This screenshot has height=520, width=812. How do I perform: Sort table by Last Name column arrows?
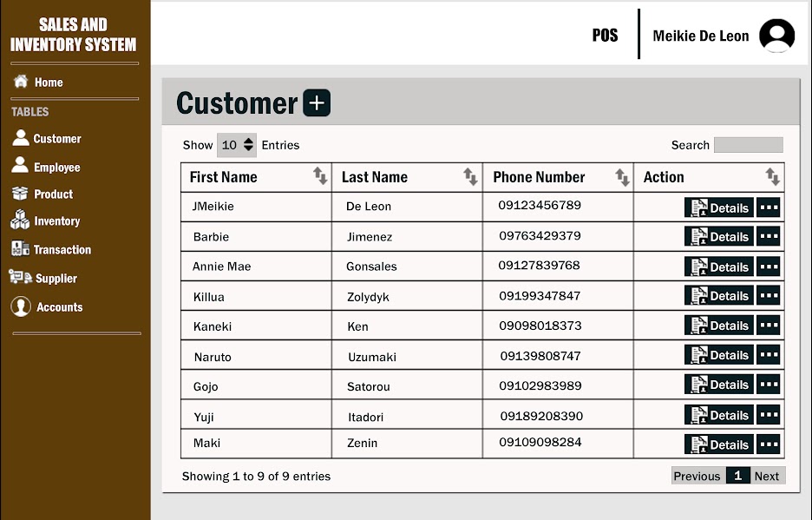point(471,177)
